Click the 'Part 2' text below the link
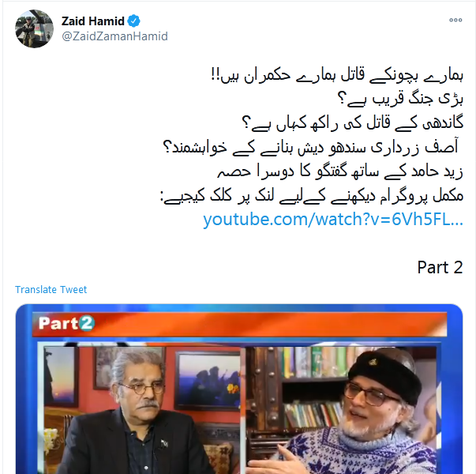The width and height of the screenshot is (476, 474). (x=440, y=267)
